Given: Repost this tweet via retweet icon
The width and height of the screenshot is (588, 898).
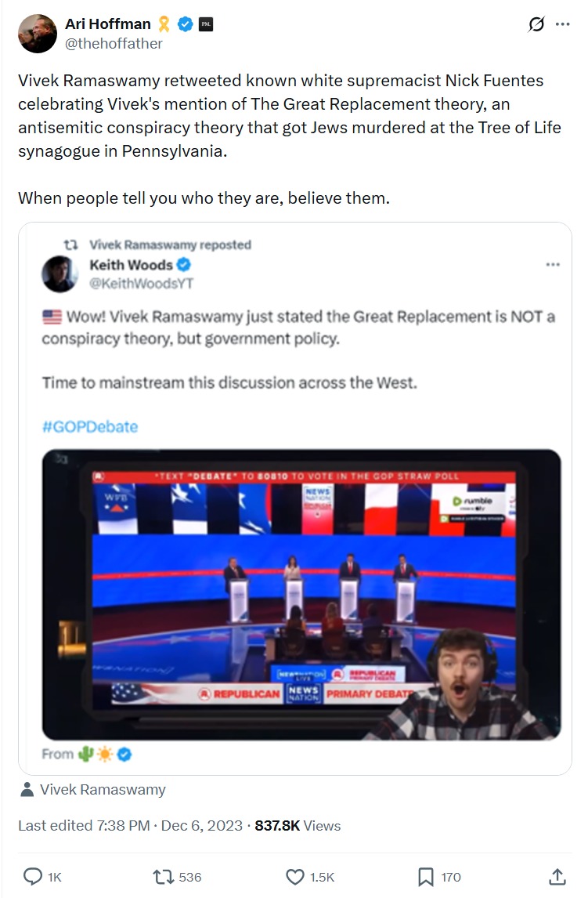Looking at the screenshot, I should click(x=164, y=876).
